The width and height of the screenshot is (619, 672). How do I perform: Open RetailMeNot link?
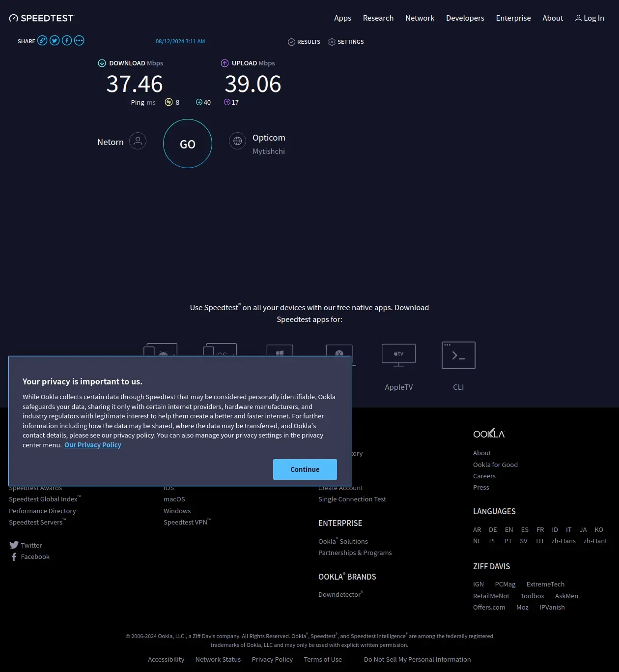coord(491,596)
